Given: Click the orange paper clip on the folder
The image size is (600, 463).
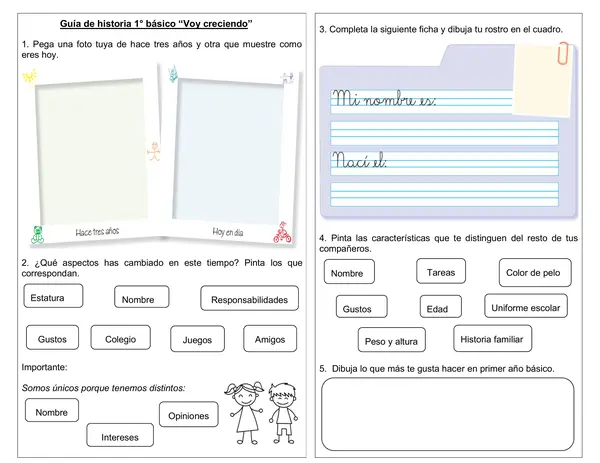Looking at the screenshot, I should [563, 53].
